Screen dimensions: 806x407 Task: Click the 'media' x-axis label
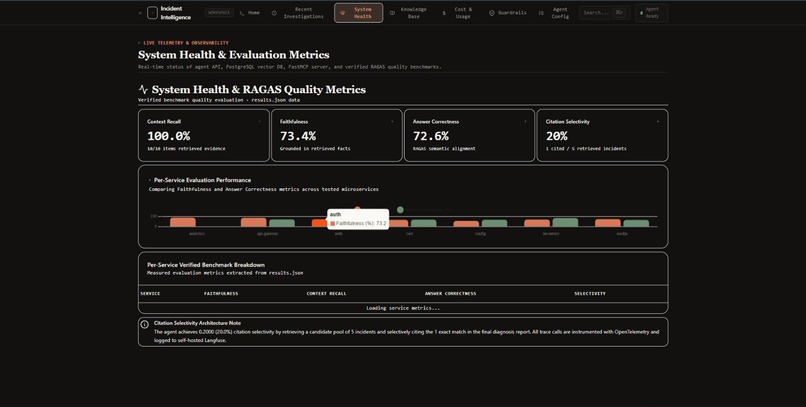tap(622, 234)
